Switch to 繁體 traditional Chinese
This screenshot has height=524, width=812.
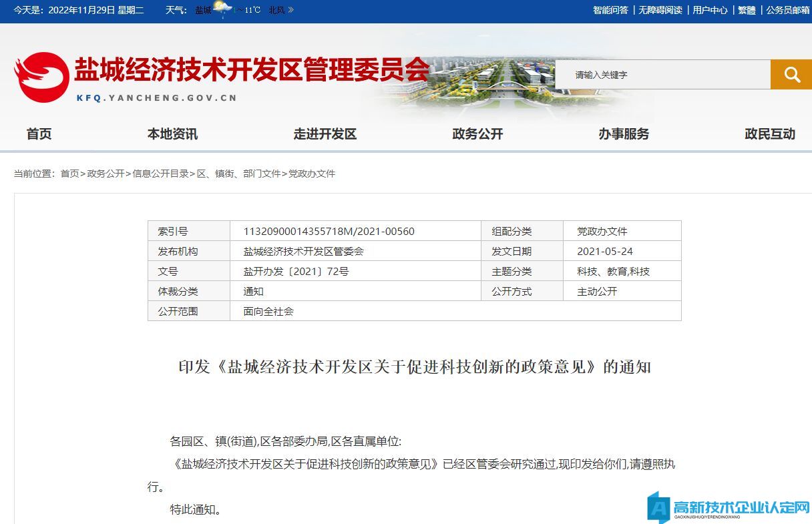[x=747, y=10]
